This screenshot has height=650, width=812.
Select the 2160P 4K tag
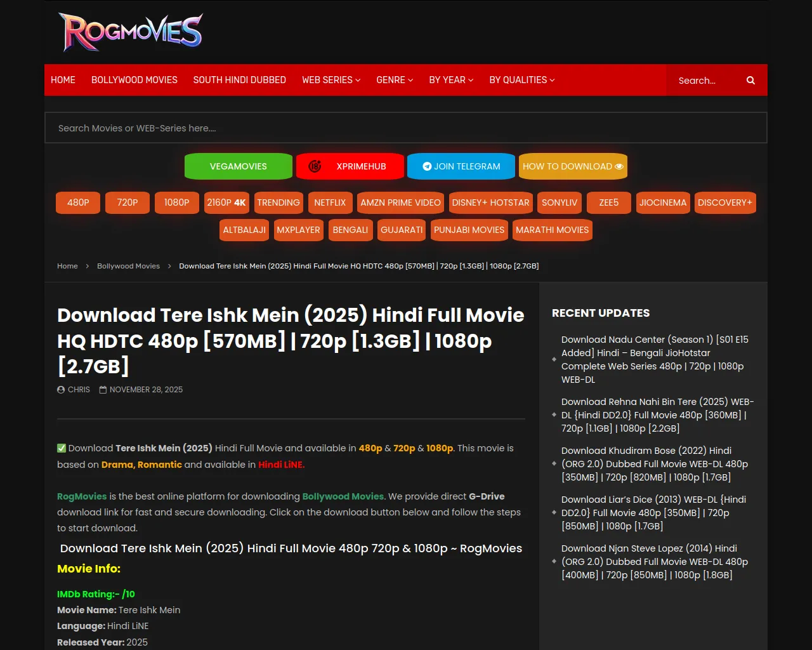[226, 202]
